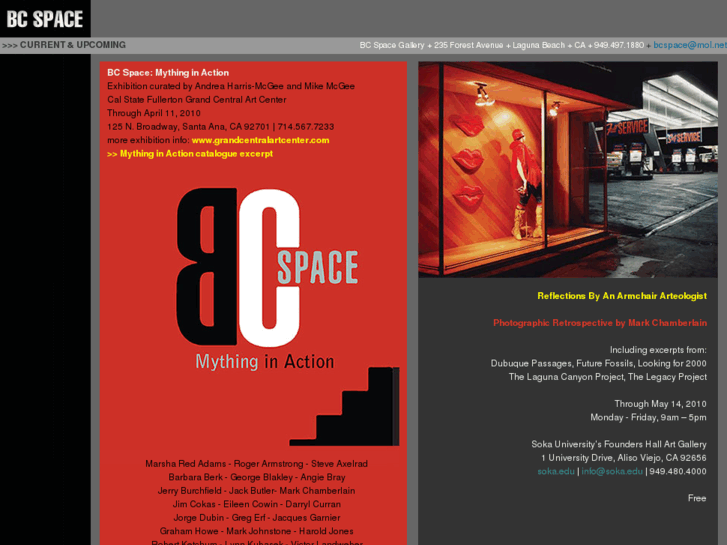The image size is (727, 545).
Task: Click the BC Space Mything in Action poster logo
Action: [267, 279]
